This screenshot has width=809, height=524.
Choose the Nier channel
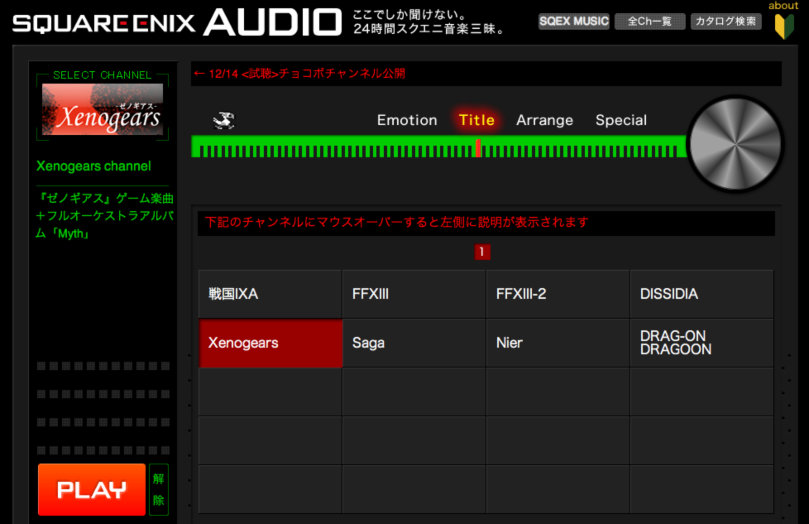(x=558, y=343)
